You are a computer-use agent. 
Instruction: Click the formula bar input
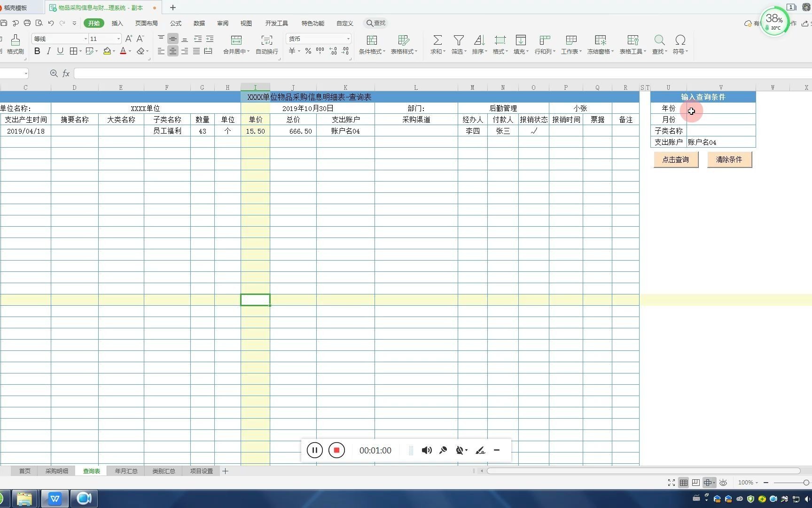[442, 73]
